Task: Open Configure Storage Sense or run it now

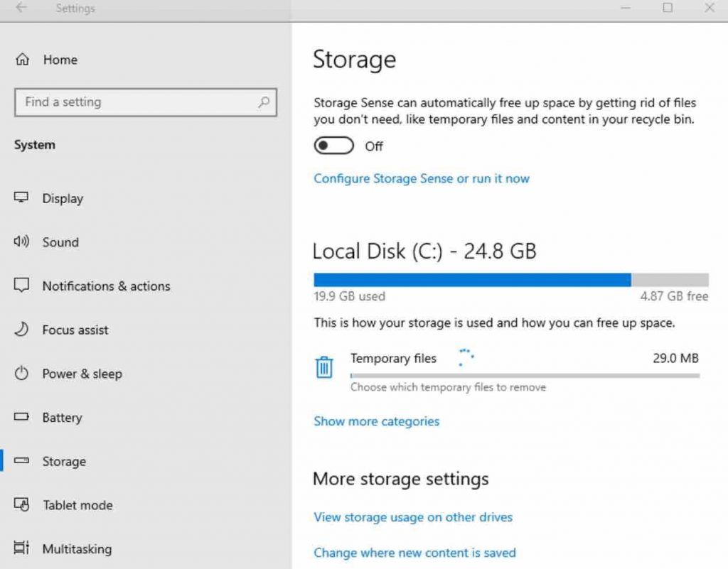Action: [421, 178]
